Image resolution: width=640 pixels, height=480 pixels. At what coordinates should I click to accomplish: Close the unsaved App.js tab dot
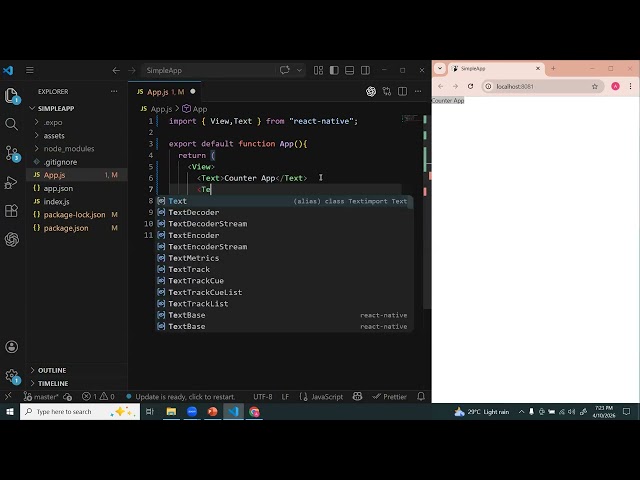coord(193,92)
